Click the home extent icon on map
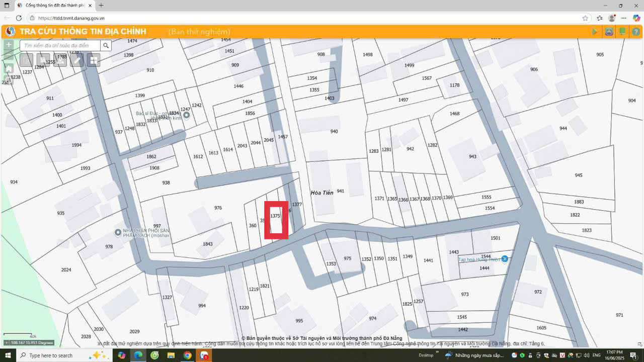Image resolution: width=644 pixels, height=362 pixels. click(9, 68)
